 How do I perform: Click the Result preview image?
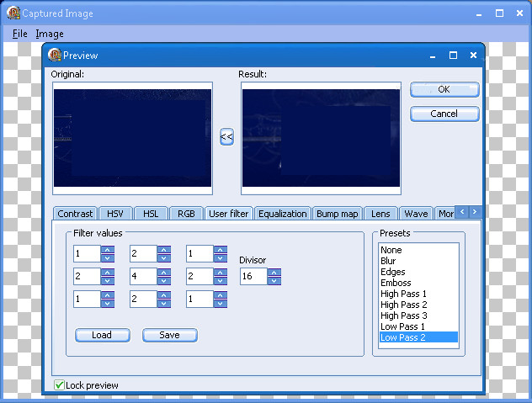click(322, 138)
